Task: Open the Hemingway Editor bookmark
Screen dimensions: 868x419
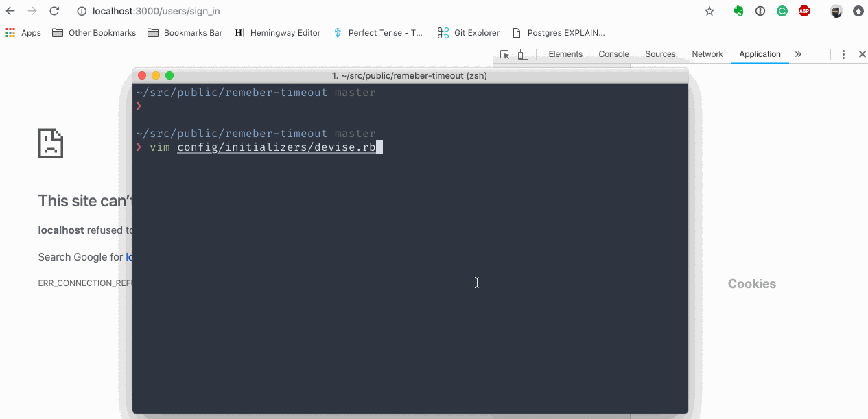Action: (278, 32)
